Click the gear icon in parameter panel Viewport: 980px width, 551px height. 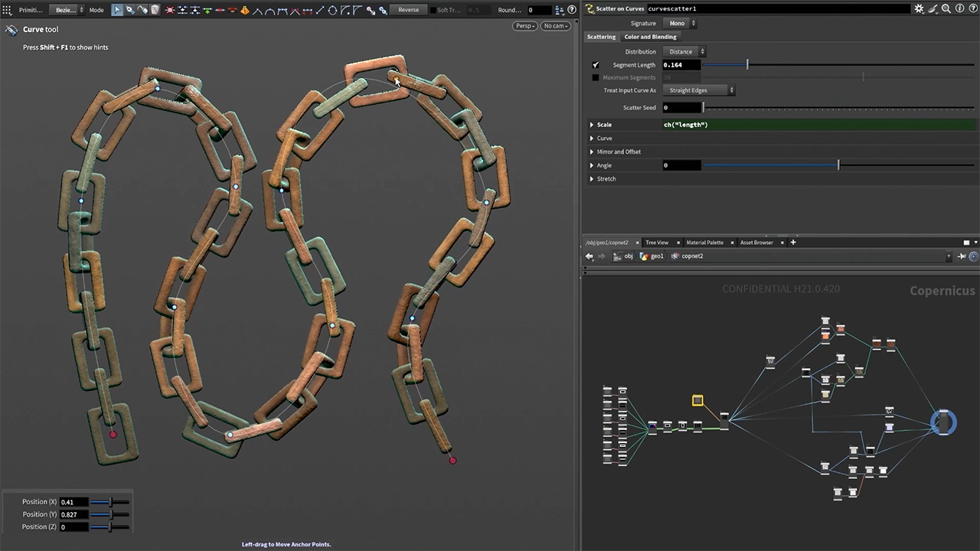919,8
